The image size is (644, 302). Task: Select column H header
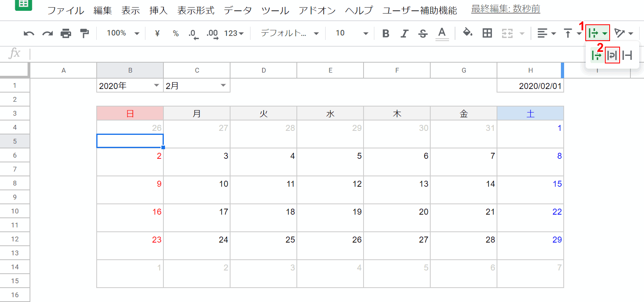point(530,70)
